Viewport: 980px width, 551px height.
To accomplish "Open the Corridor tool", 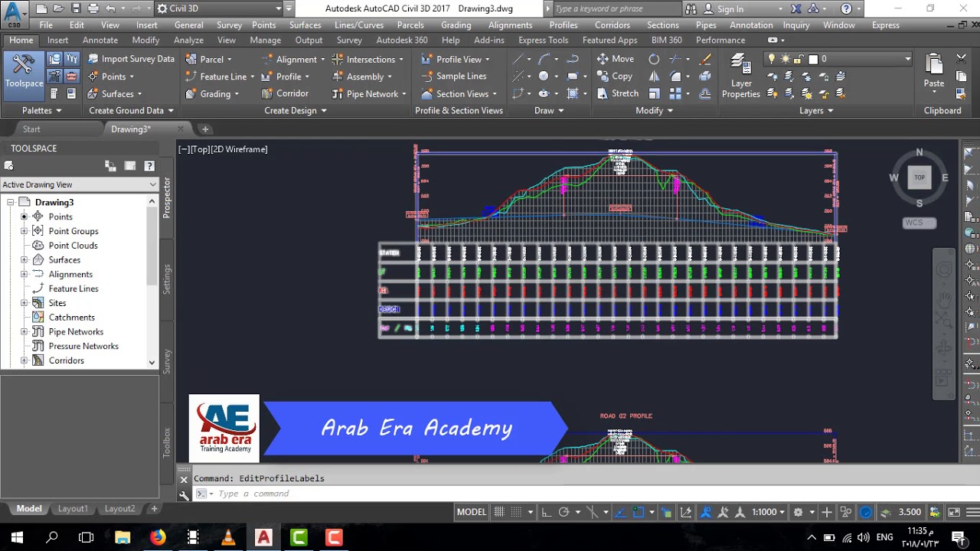I will [285, 93].
